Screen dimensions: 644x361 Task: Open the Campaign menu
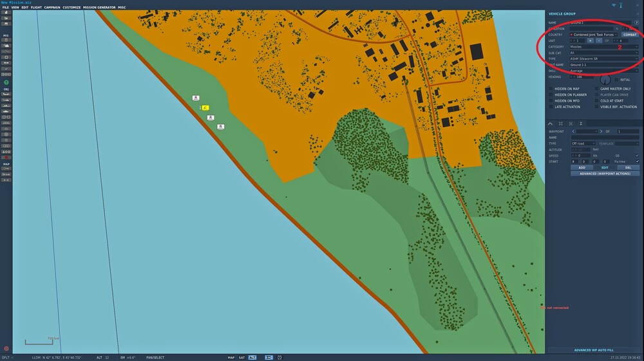(52, 7)
